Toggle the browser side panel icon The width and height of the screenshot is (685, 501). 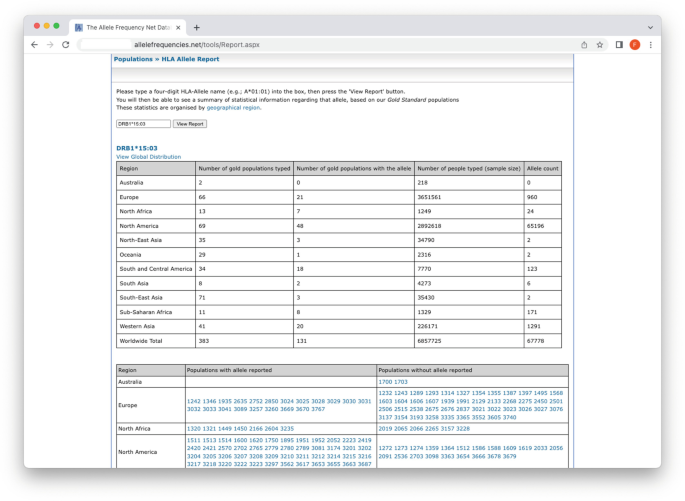[619, 45]
